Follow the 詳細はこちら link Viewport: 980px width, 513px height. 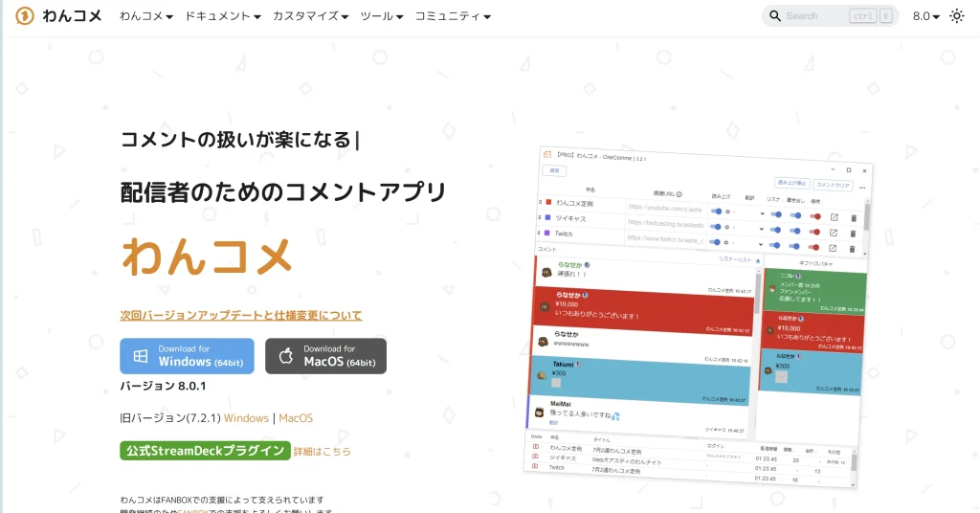click(x=322, y=451)
